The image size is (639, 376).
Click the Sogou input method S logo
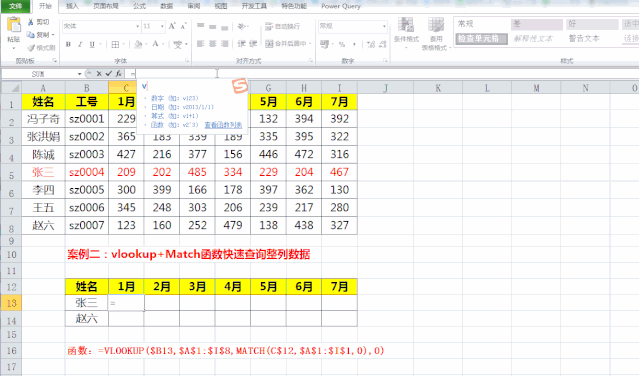point(240,86)
